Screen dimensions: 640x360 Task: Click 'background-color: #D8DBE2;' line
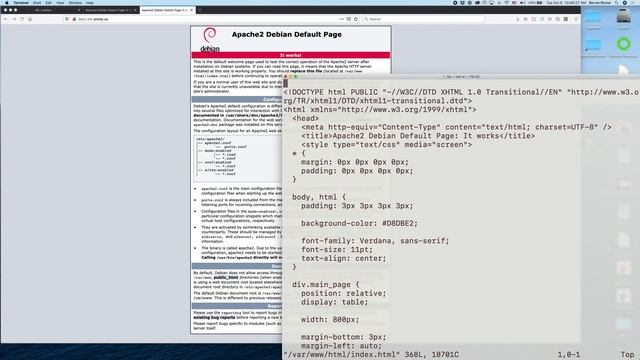359,223
